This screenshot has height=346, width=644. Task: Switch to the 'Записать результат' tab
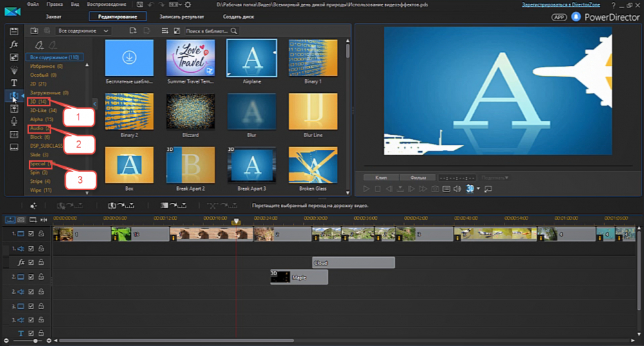click(x=182, y=16)
